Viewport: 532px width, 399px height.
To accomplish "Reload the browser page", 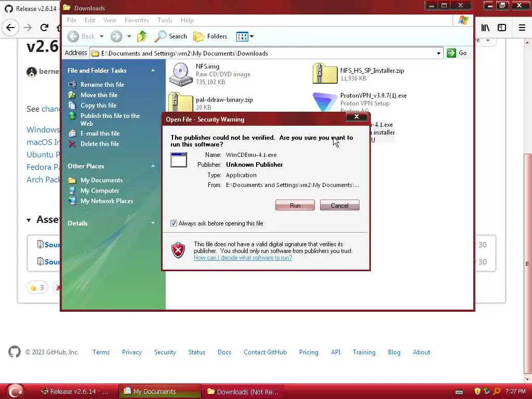I will click(x=44, y=28).
